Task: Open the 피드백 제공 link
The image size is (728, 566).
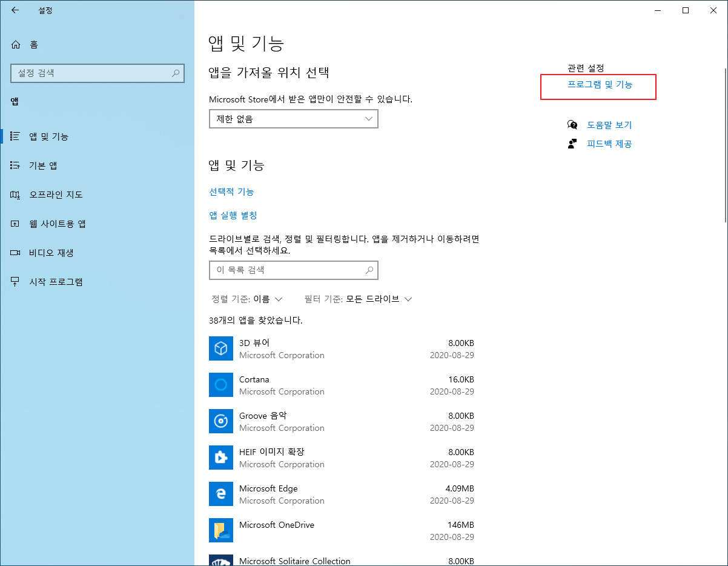Action: (x=609, y=144)
